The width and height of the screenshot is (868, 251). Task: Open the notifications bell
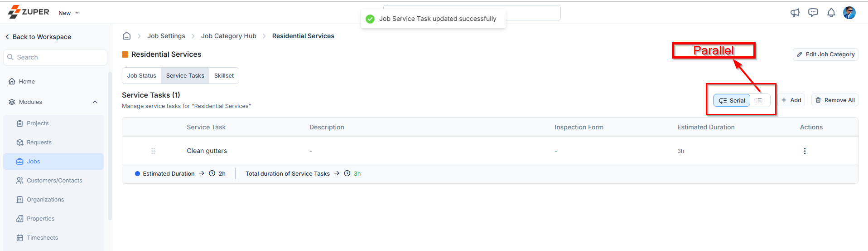coord(831,13)
